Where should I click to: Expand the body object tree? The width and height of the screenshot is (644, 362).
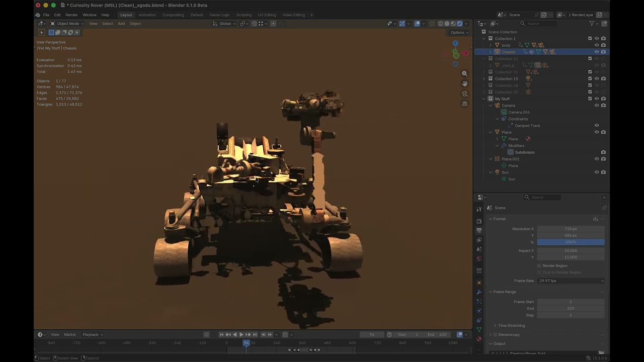[x=491, y=45]
